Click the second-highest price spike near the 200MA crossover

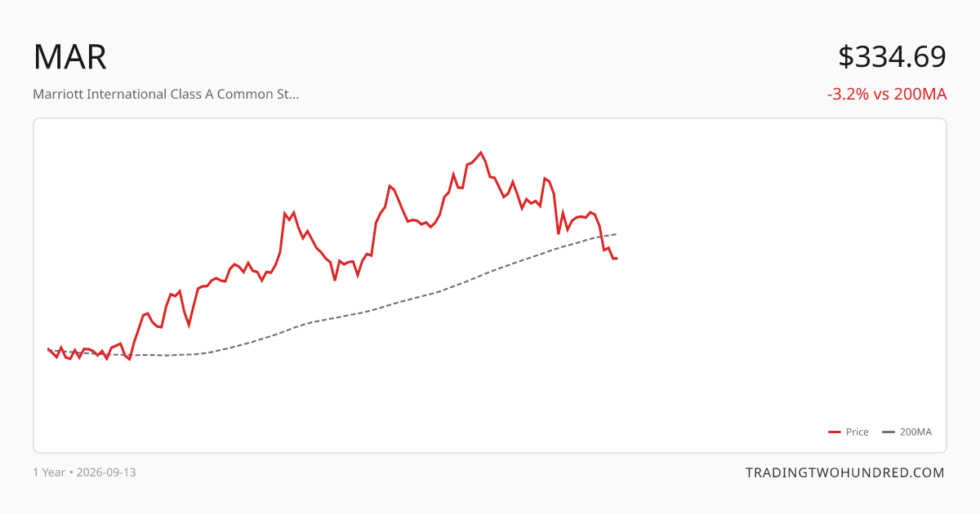click(x=545, y=178)
